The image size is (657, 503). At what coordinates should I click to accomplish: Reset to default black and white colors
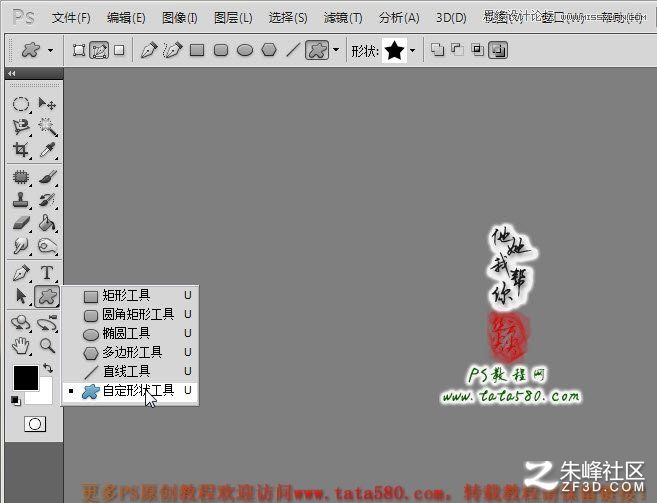click(x=16, y=401)
